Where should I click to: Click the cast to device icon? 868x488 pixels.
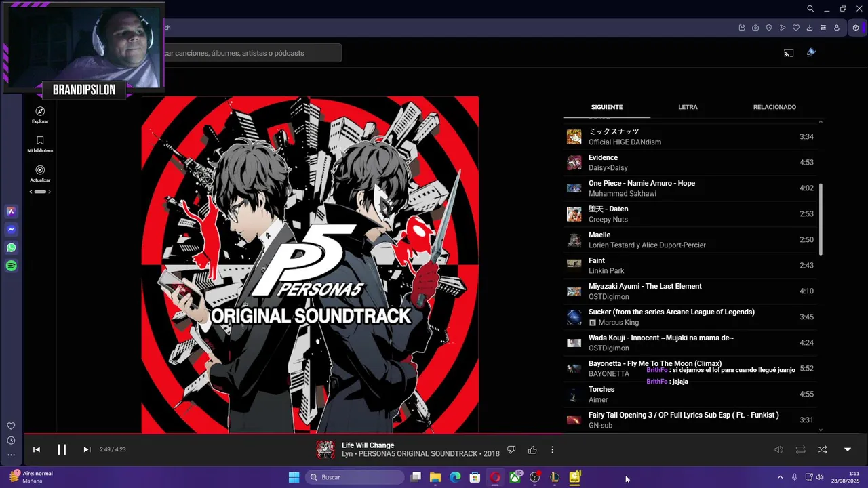click(x=789, y=53)
